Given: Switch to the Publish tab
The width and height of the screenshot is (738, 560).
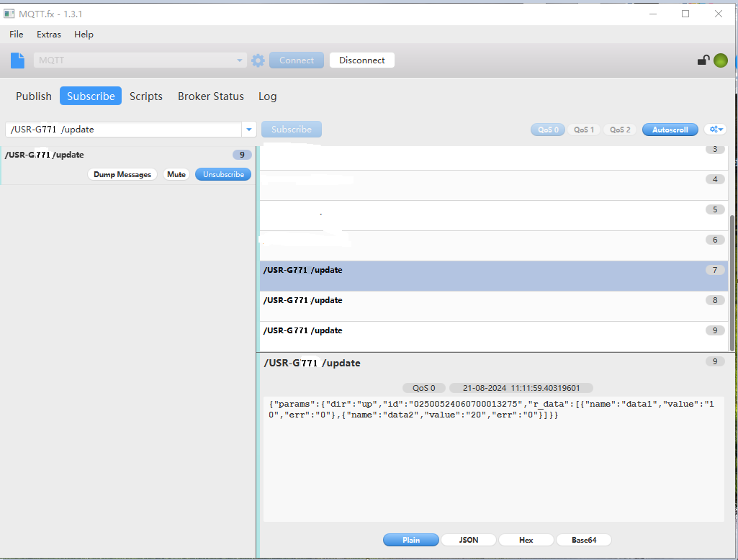Looking at the screenshot, I should tap(34, 96).
